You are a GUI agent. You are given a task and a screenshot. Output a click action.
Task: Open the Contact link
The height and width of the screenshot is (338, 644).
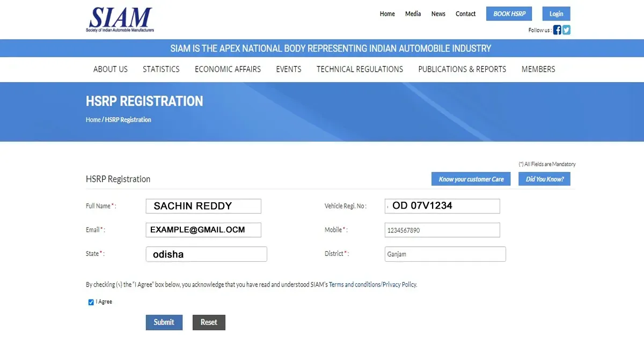point(466,14)
